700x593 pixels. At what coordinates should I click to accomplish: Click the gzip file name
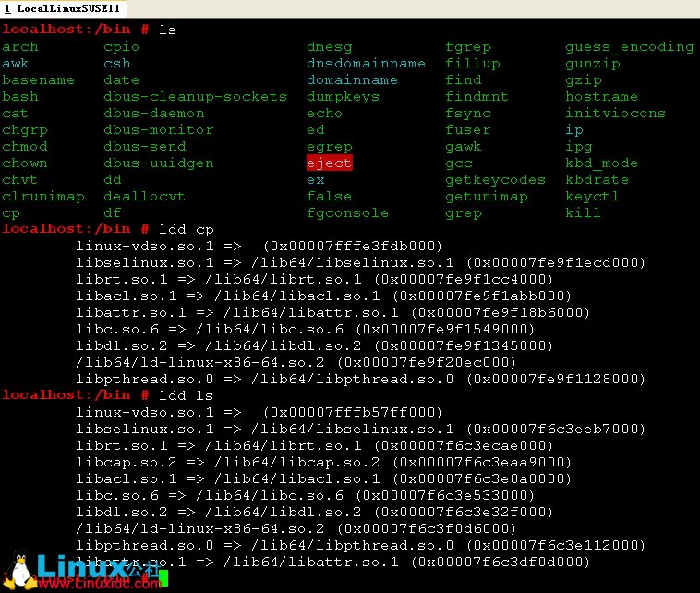pos(584,80)
